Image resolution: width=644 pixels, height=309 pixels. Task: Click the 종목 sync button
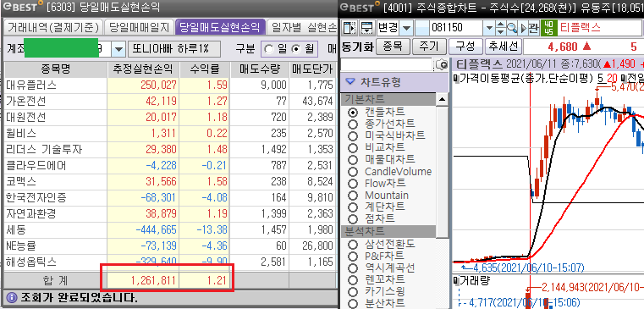click(393, 46)
